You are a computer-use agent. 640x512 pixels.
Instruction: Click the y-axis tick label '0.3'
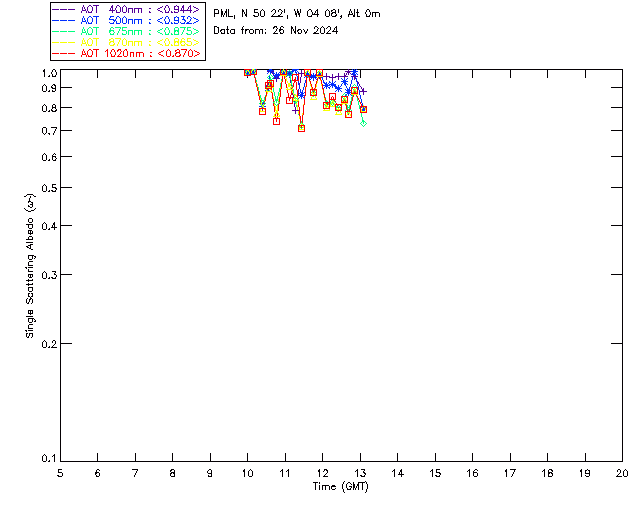click(x=49, y=275)
